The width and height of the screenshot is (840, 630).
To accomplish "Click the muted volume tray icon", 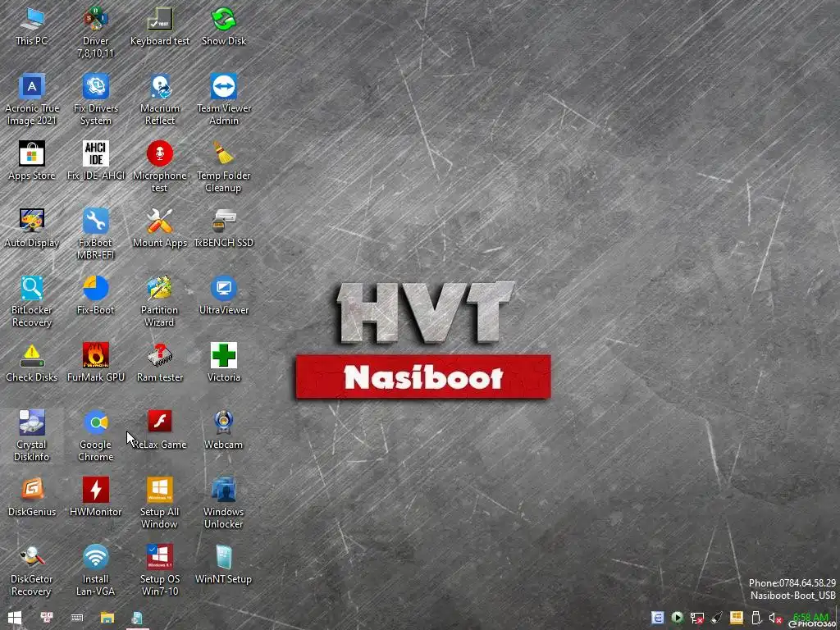I will pos(775,619).
